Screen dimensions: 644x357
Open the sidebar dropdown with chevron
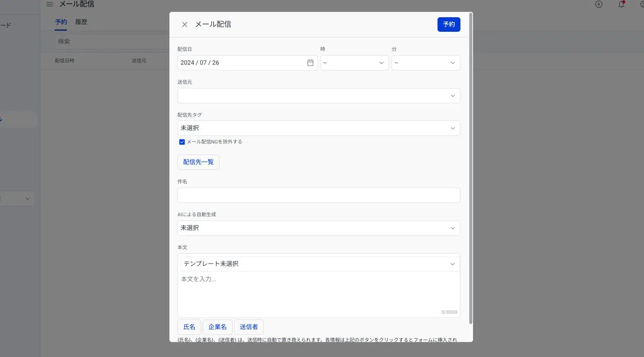pos(17,199)
